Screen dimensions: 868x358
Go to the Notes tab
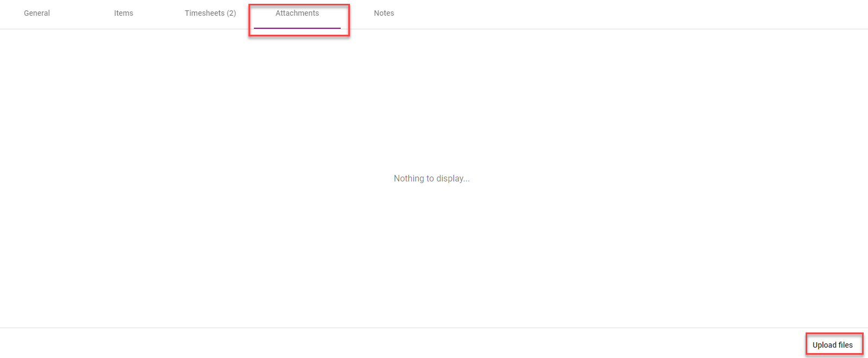384,13
